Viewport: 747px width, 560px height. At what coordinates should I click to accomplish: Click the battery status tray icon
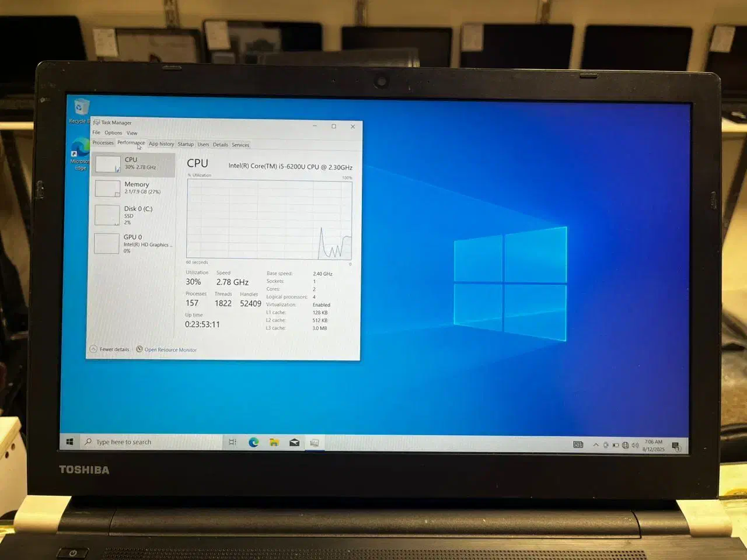pos(615,445)
